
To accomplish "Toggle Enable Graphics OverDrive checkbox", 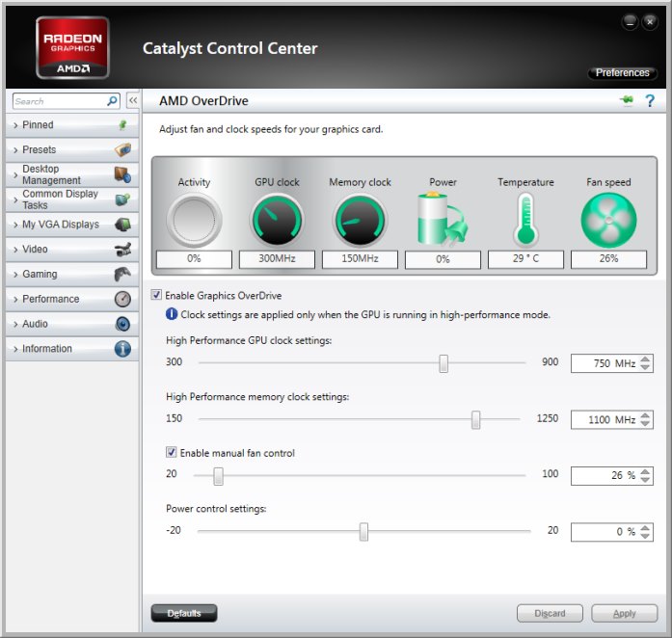I will [x=156, y=295].
